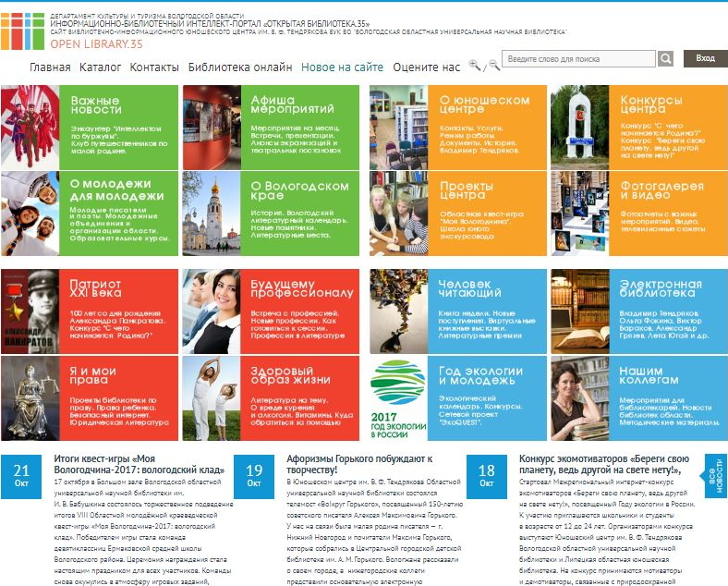Click the Нашим коллегам librarian thumbnail

click(580, 398)
